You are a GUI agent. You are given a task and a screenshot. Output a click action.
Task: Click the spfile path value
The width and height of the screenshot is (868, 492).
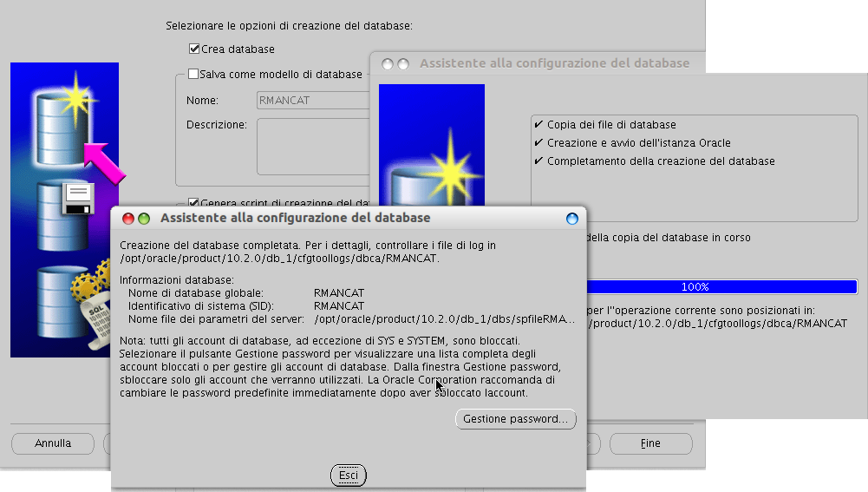click(x=445, y=319)
